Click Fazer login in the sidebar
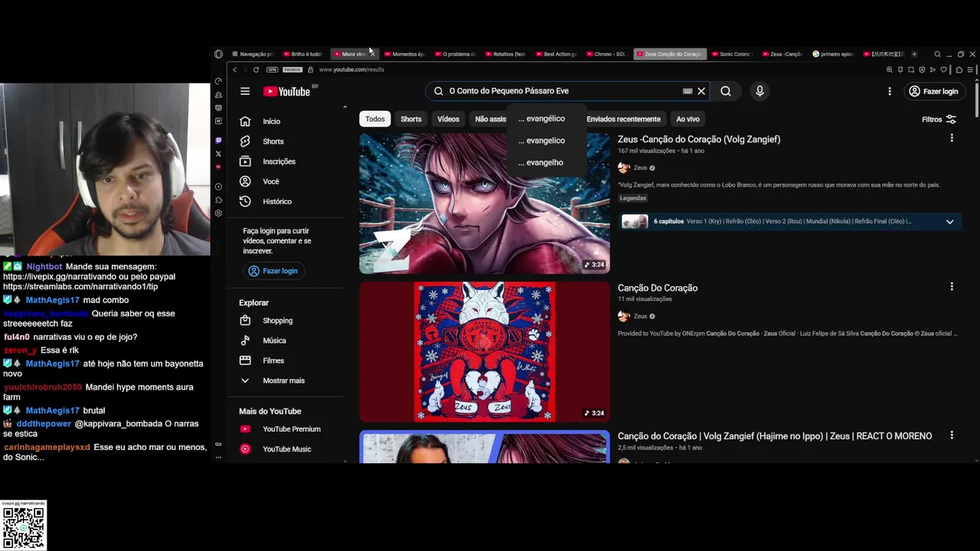Viewport: 980px width, 551px height. [273, 271]
